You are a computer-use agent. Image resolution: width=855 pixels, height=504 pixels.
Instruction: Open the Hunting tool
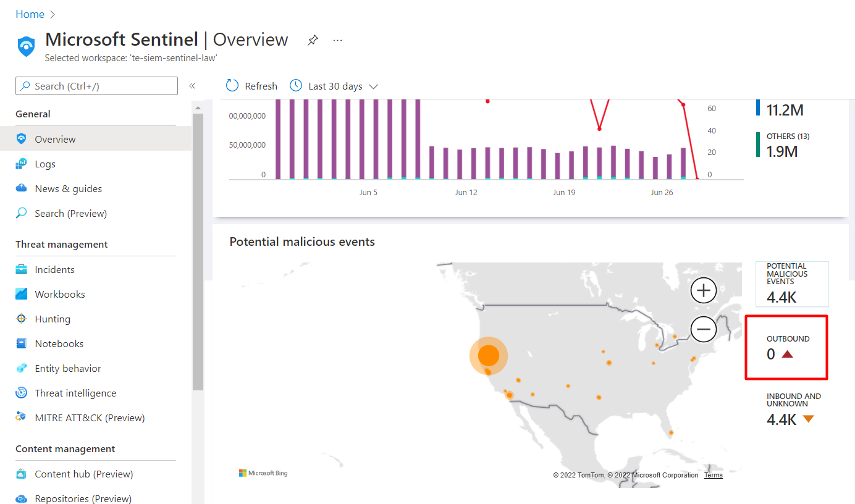coord(53,319)
